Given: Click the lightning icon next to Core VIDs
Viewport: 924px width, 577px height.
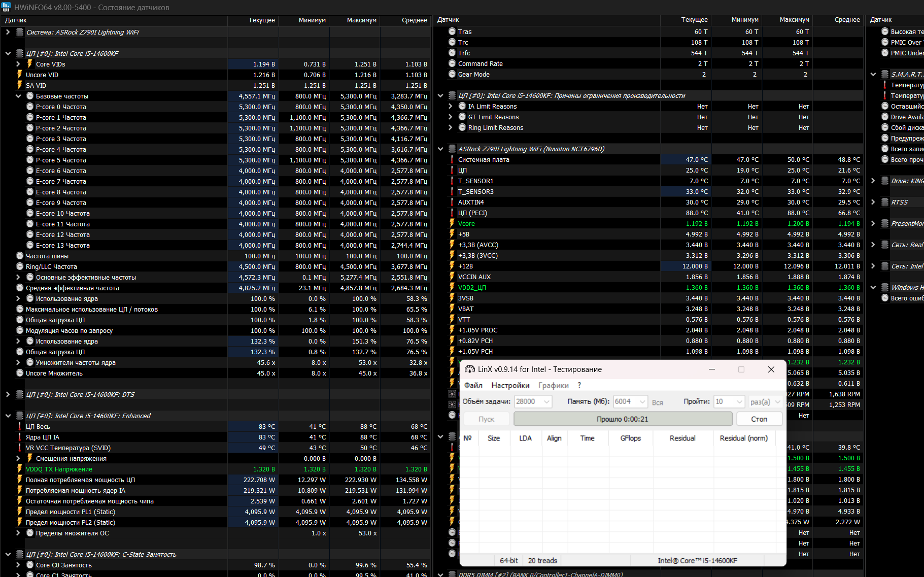Looking at the screenshot, I should [x=30, y=64].
